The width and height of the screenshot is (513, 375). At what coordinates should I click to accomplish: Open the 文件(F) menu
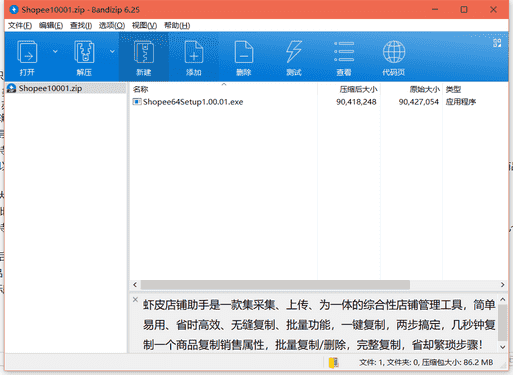[20, 26]
